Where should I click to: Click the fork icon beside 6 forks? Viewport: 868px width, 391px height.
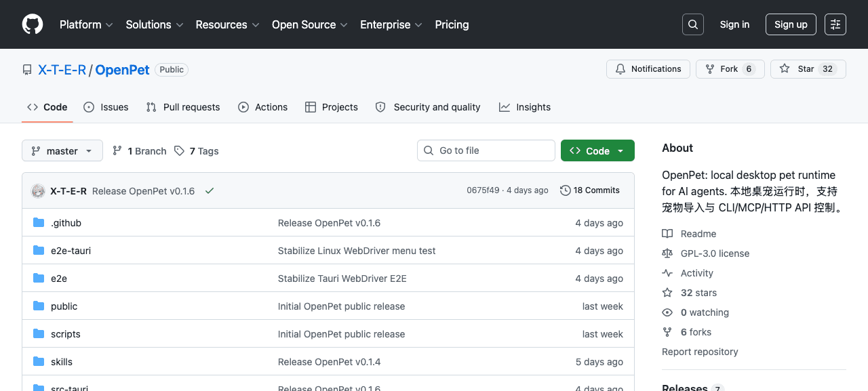tap(667, 332)
